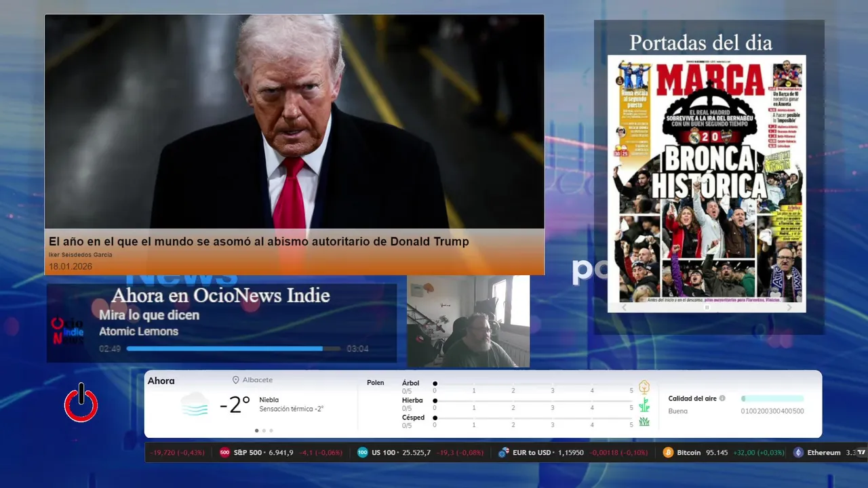Open the S&P 500 ticker label
Viewport: 868px width, 488px height.
[x=248, y=453]
